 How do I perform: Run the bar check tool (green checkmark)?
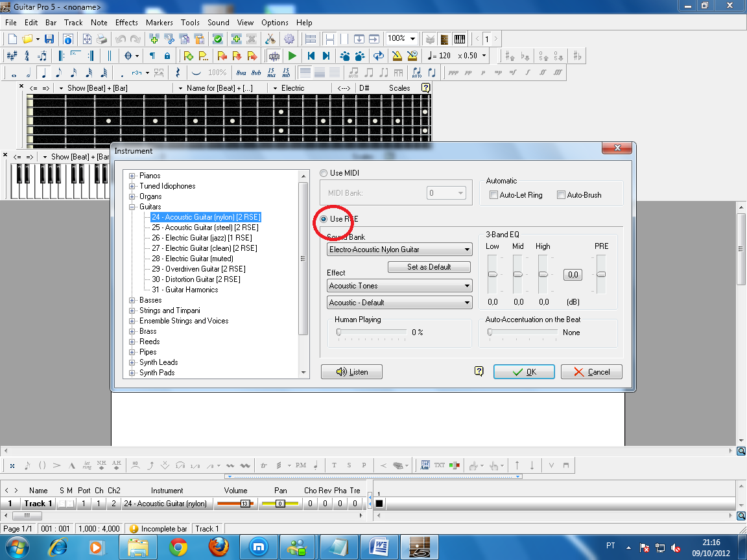click(218, 39)
